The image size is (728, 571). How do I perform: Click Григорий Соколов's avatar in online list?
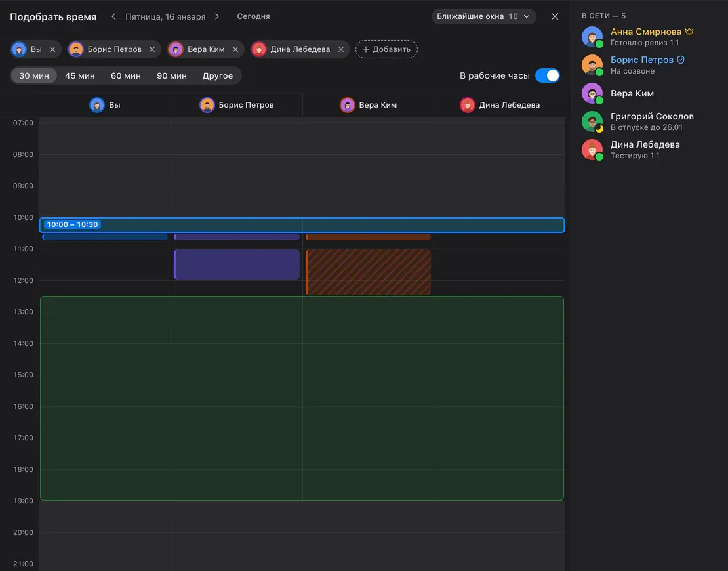click(x=592, y=121)
